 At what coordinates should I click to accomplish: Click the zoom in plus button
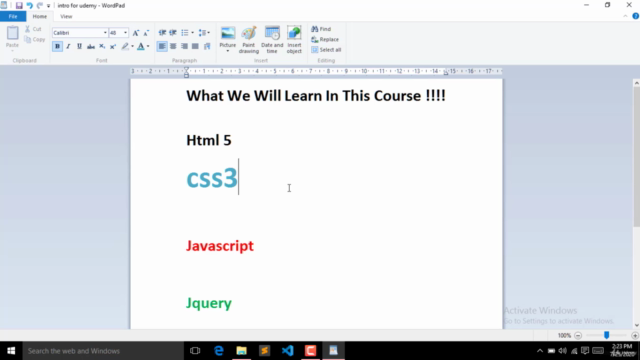[635, 336]
